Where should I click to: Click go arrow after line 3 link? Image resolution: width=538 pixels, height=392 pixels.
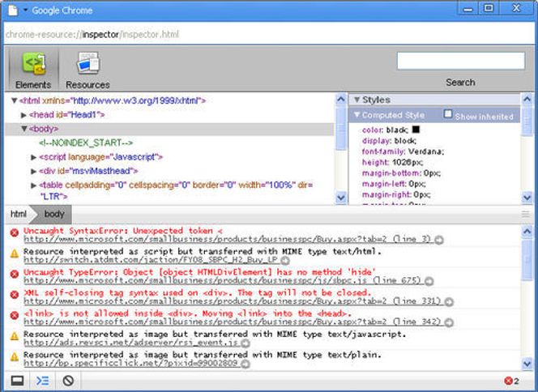[x=439, y=240]
